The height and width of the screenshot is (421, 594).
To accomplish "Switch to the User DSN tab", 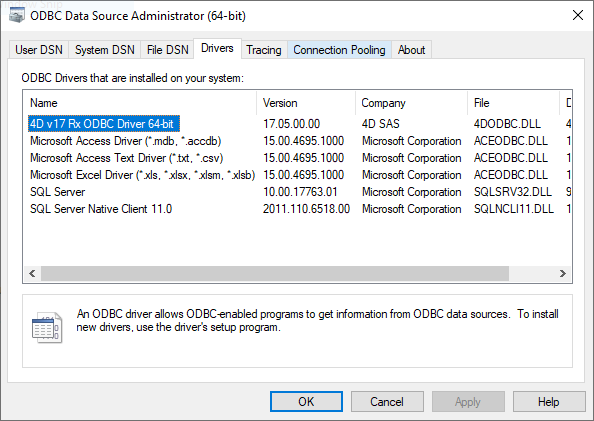I will tap(39, 50).
